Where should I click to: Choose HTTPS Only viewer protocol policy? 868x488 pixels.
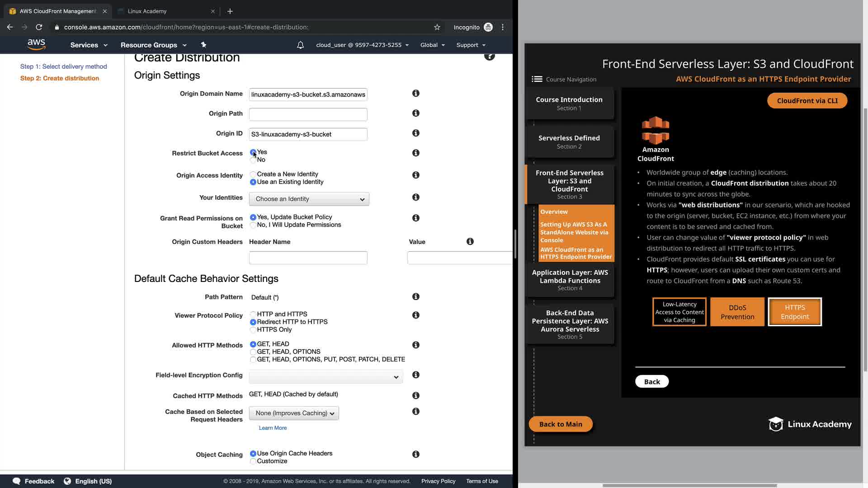[x=253, y=330]
